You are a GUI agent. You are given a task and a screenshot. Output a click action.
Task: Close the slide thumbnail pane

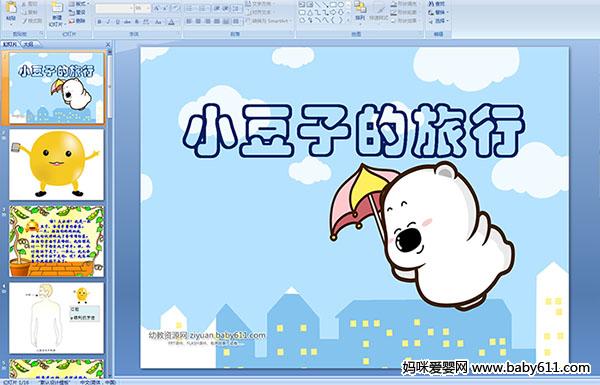pyautogui.click(x=108, y=44)
